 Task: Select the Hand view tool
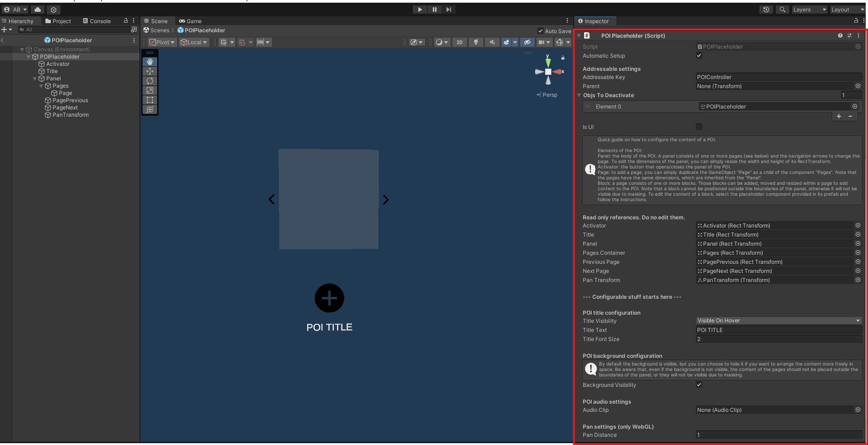(x=150, y=61)
